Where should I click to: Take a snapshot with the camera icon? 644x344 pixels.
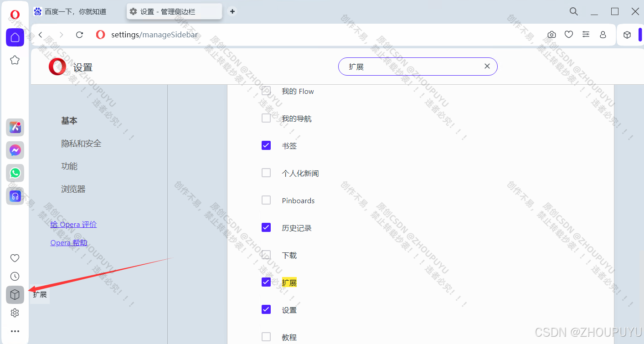pyautogui.click(x=551, y=35)
